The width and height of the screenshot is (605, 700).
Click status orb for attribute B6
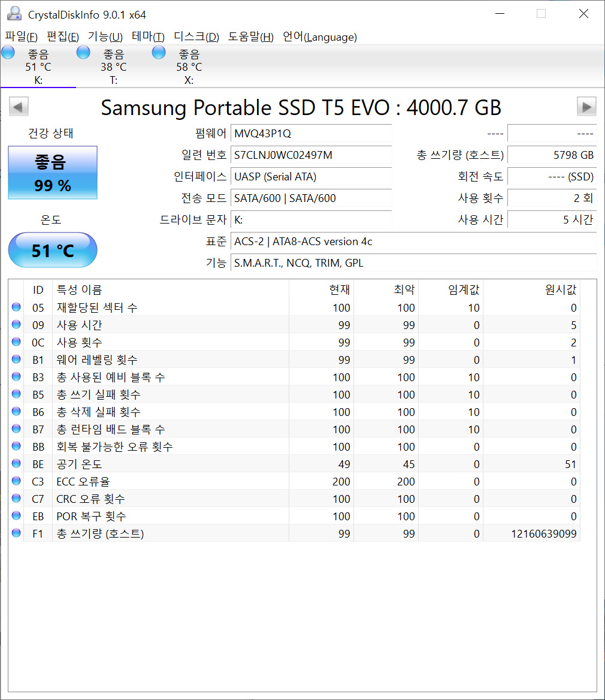[17, 412]
